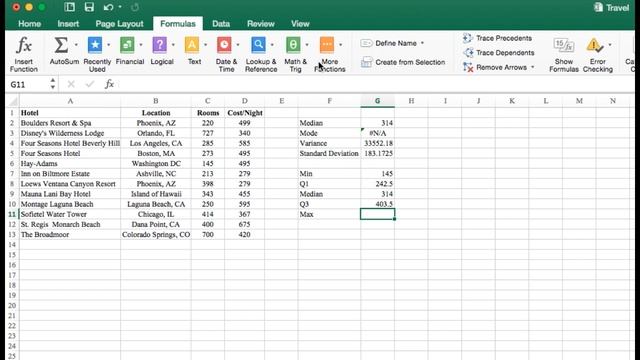The width and height of the screenshot is (640, 360).
Task: Click the Select All corner triangle
Action: tap(13, 101)
